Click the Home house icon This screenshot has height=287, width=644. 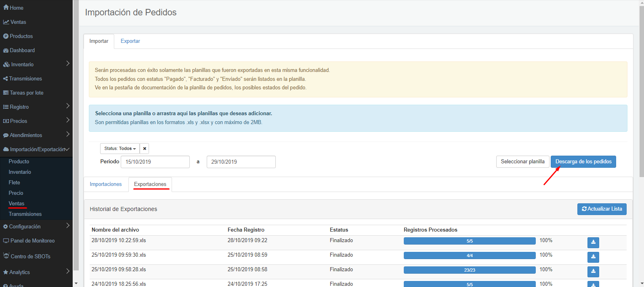[6, 8]
